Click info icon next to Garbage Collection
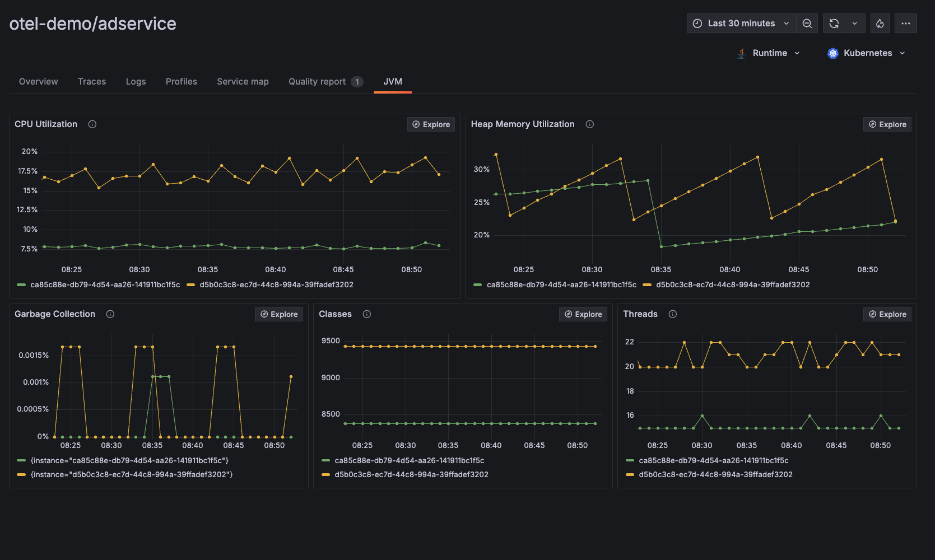The image size is (935, 560). (110, 314)
